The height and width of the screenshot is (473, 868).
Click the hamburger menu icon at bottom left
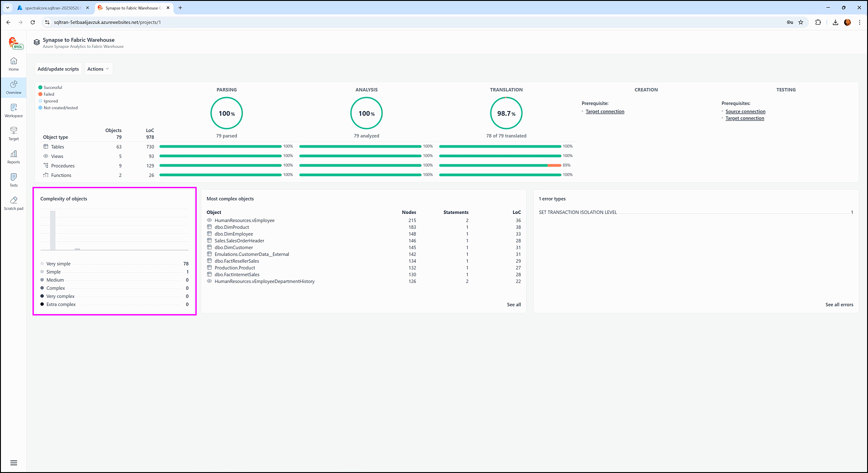[14, 463]
